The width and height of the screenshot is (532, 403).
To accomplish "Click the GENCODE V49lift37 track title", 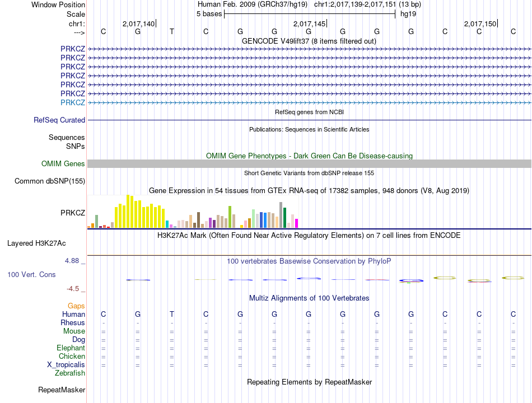I will 309,41.
